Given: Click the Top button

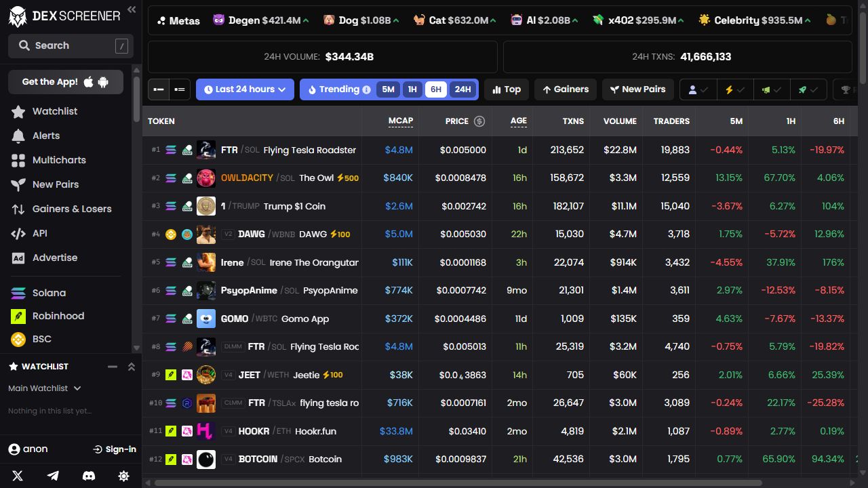Looking at the screenshot, I should (507, 89).
